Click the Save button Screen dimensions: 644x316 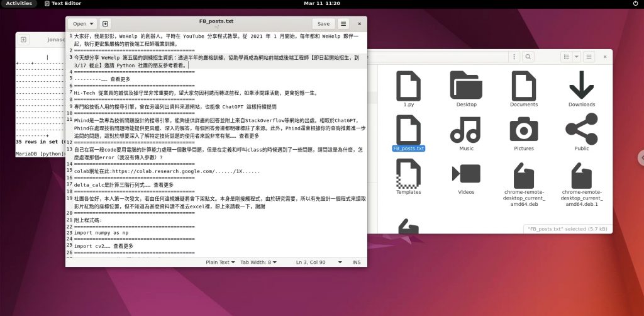(323, 24)
